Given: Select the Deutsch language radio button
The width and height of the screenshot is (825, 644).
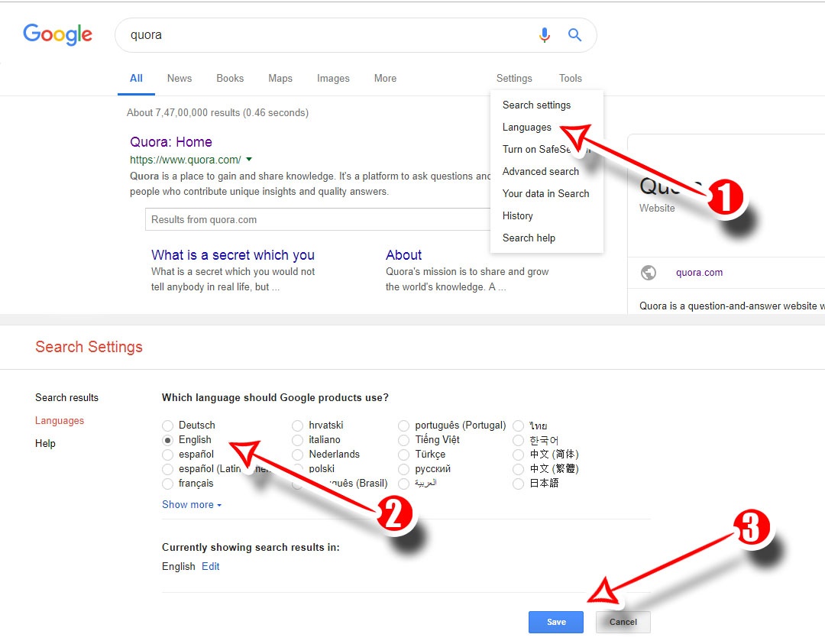Looking at the screenshot, I should coord(167,426).
